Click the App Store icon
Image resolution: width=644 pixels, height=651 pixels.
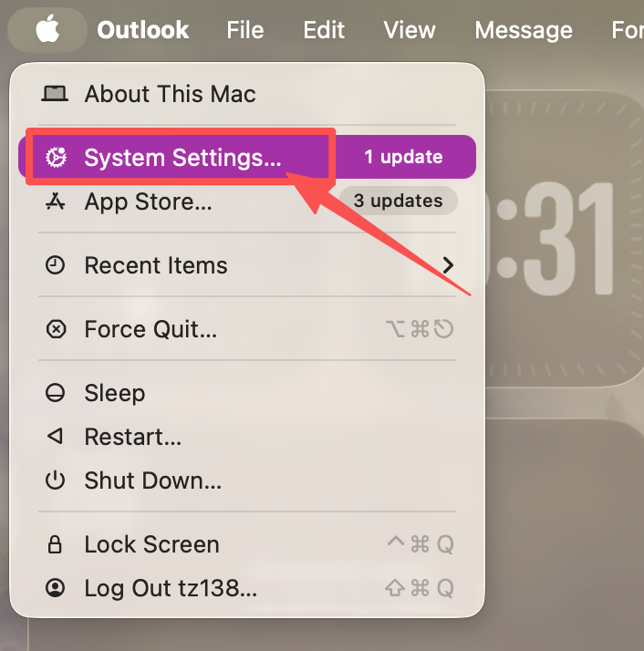56,201
